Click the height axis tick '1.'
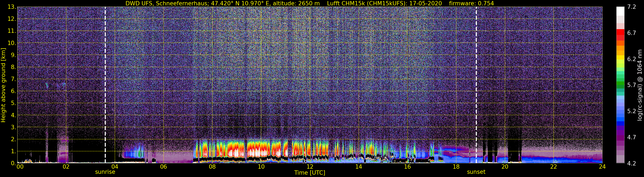644x177 pixels. 13,151
